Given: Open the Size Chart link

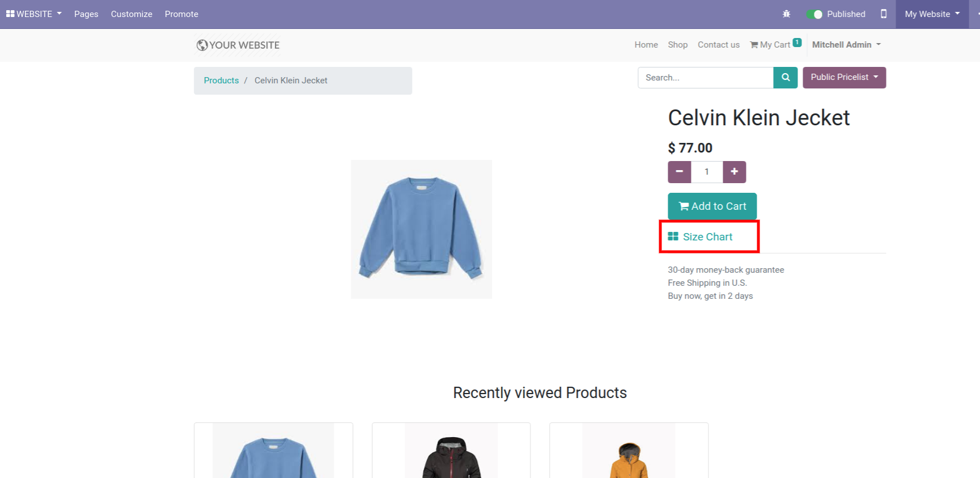Looking at the screenshot, I should pyautogui.click(x=701, y=237).
